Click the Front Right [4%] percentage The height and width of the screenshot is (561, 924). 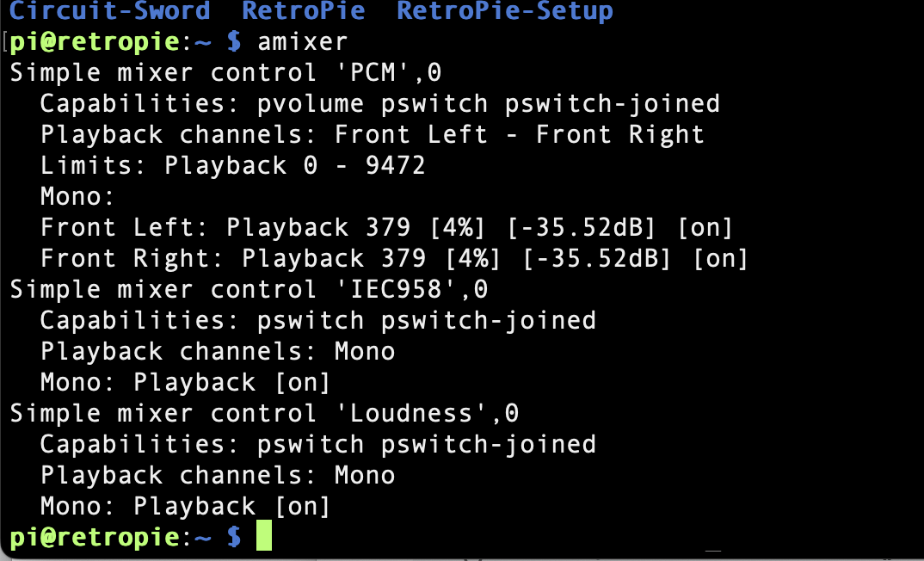point(473,259)
